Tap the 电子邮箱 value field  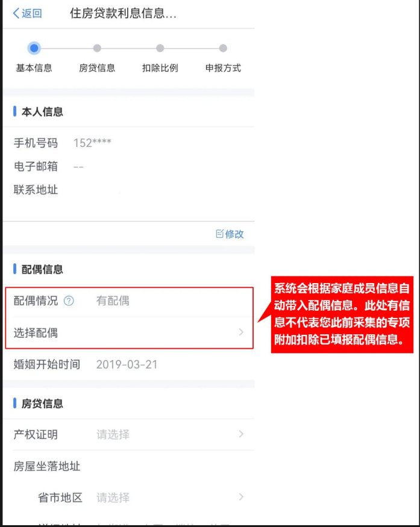[x=78, y=167]
